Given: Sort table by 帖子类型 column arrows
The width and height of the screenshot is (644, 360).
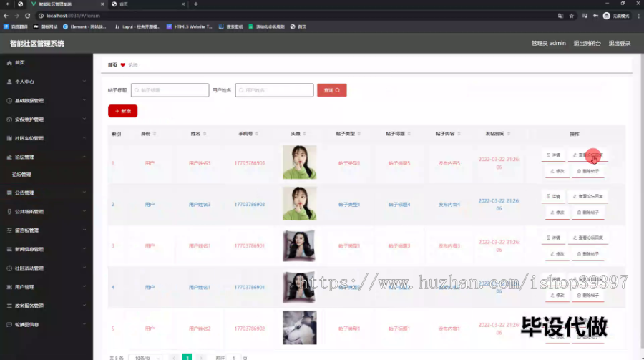Looking at the screenshot, I should 359,134.
